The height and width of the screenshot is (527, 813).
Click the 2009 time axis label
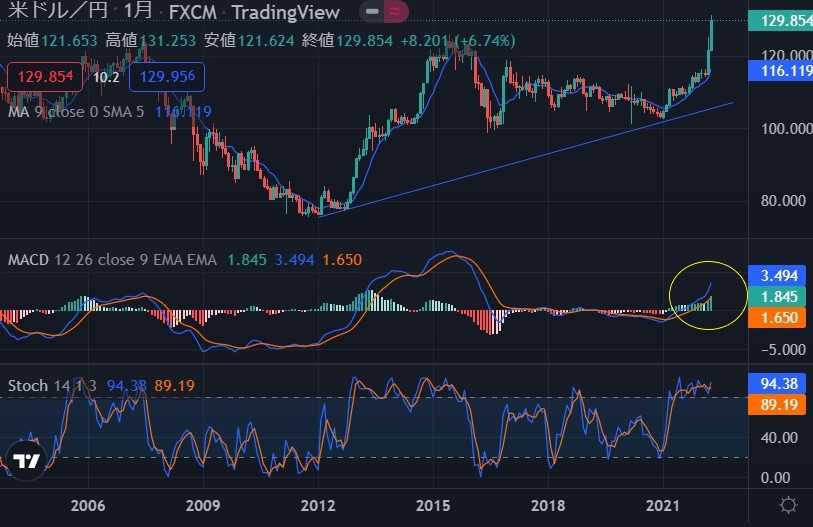click(x=203, y=505)
